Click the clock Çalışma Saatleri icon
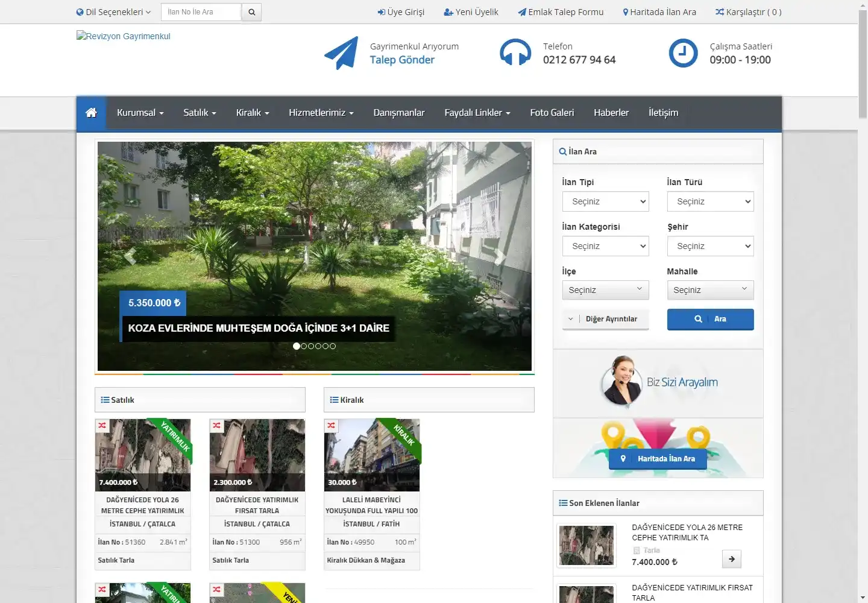This screenshot has width=868, height=603. (x=683, y=53)
